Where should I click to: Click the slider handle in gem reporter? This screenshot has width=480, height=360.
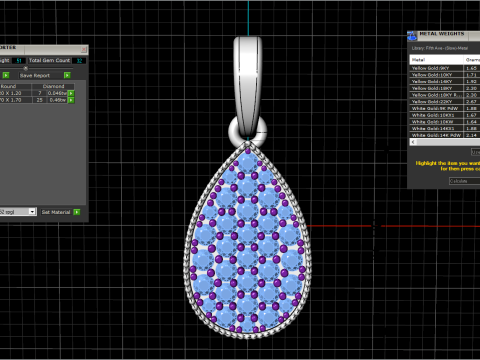(25, 68)
